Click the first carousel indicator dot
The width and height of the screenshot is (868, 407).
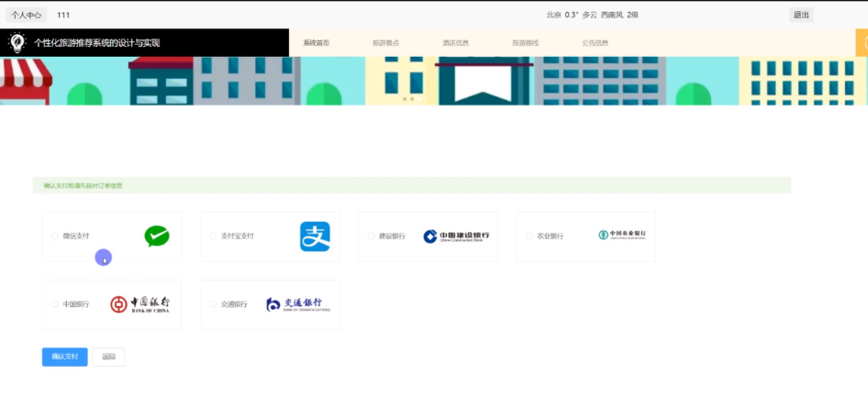[x=405, y=99]
